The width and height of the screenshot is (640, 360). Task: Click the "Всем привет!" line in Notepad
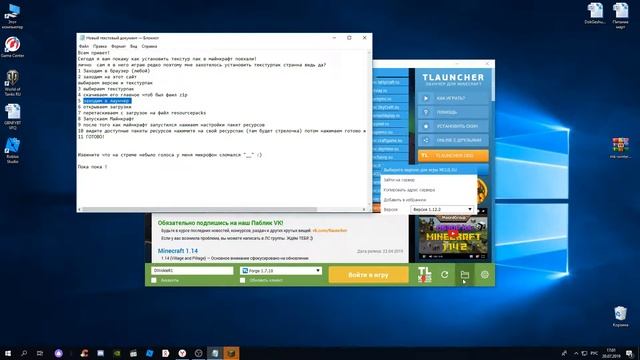(93, 53)
